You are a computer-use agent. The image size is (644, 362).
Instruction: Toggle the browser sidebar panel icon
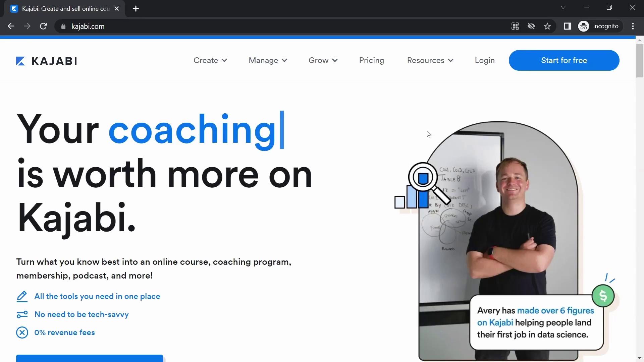coord(568,26)
